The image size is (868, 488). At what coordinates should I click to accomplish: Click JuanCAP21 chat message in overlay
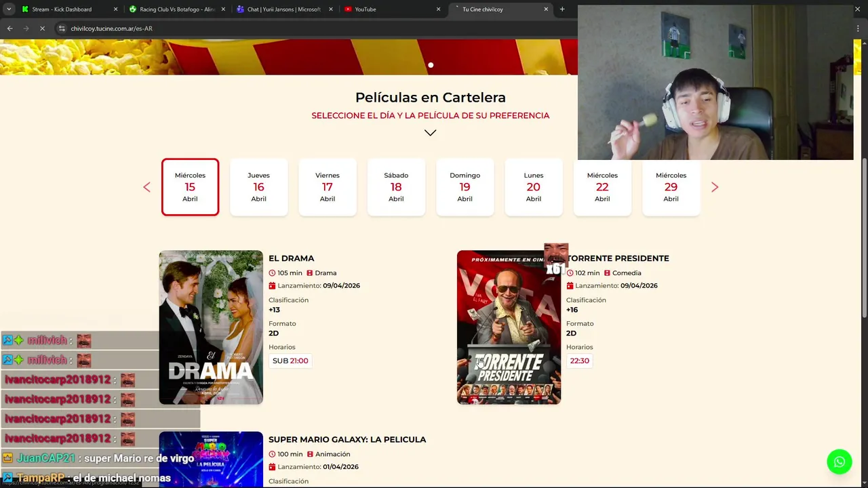click(98, 458)
